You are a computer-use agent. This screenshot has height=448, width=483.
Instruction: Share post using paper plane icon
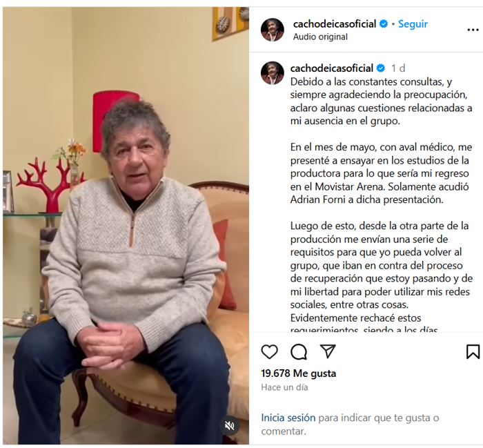[328, 351]
